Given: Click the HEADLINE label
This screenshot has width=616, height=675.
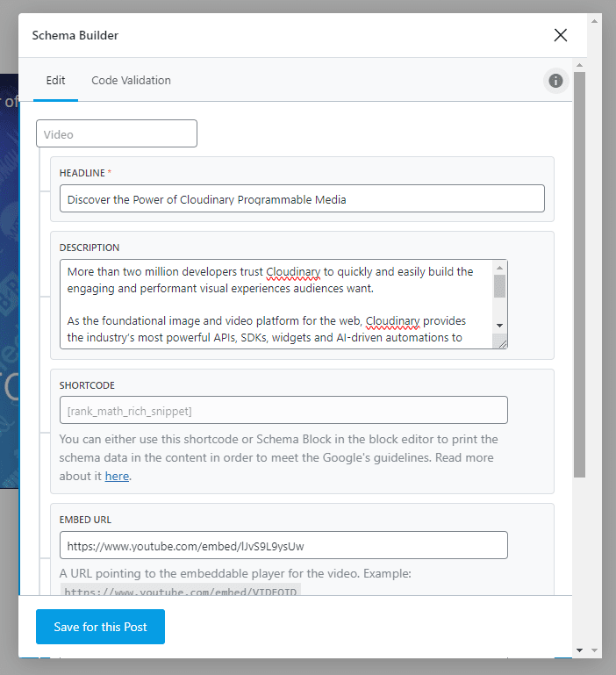Looking at the screenshot, I should pos(82,173).
